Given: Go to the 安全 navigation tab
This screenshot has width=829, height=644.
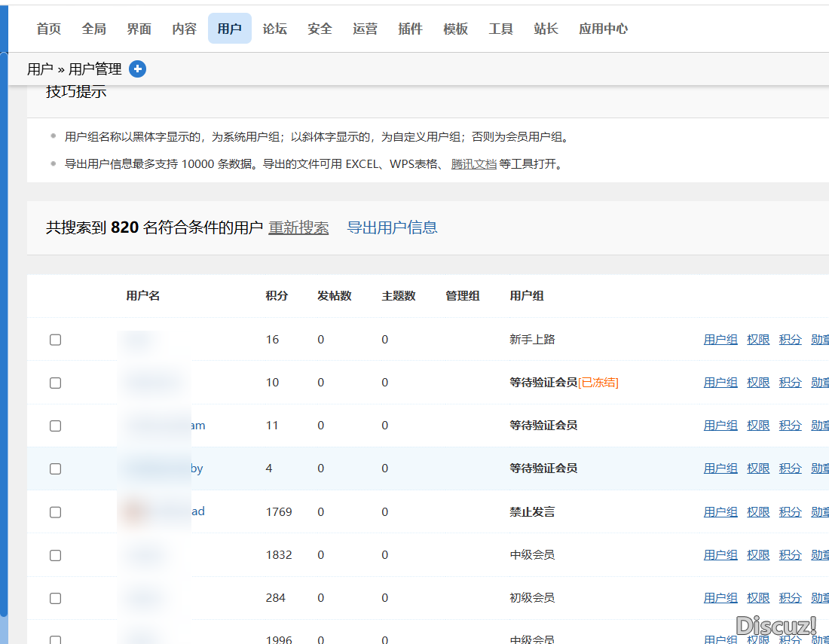Looking at the screenshot, I should click(320, 29).
